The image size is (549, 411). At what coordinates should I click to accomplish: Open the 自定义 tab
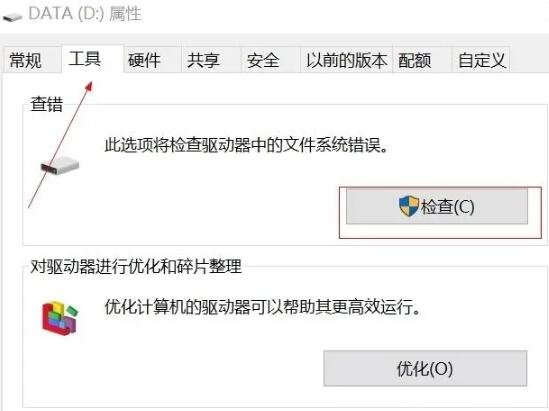pos(481,60)
